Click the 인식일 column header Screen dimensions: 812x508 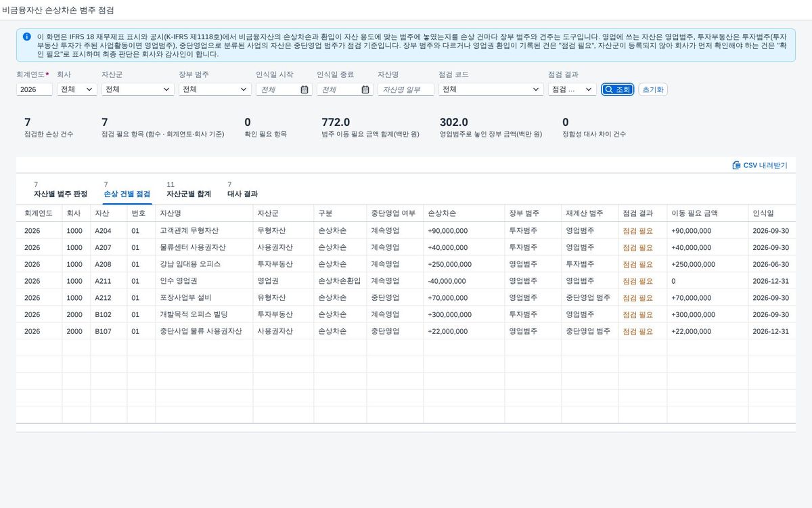click(x=771, y=213)
